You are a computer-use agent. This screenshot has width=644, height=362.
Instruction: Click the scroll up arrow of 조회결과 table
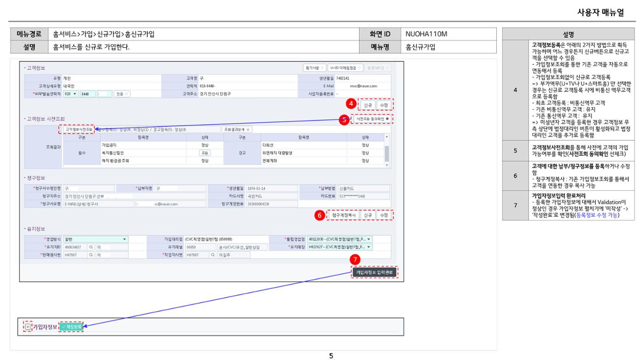tap(388, 136)
